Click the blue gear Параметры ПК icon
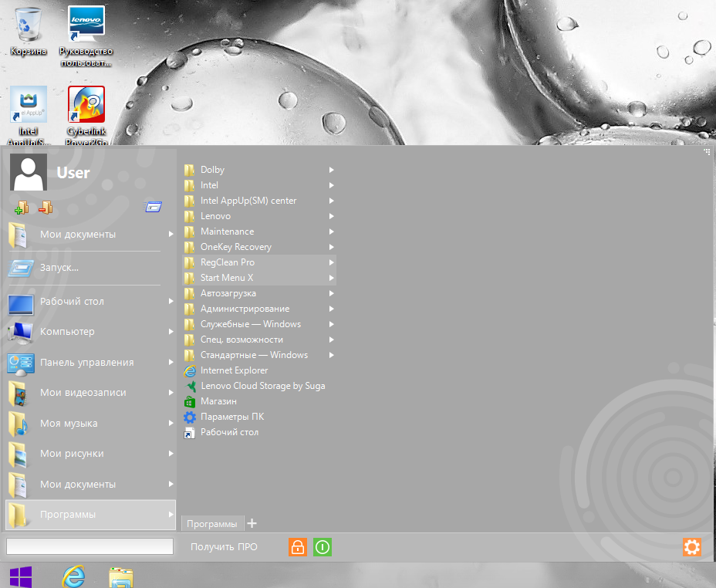 [190, 417]
